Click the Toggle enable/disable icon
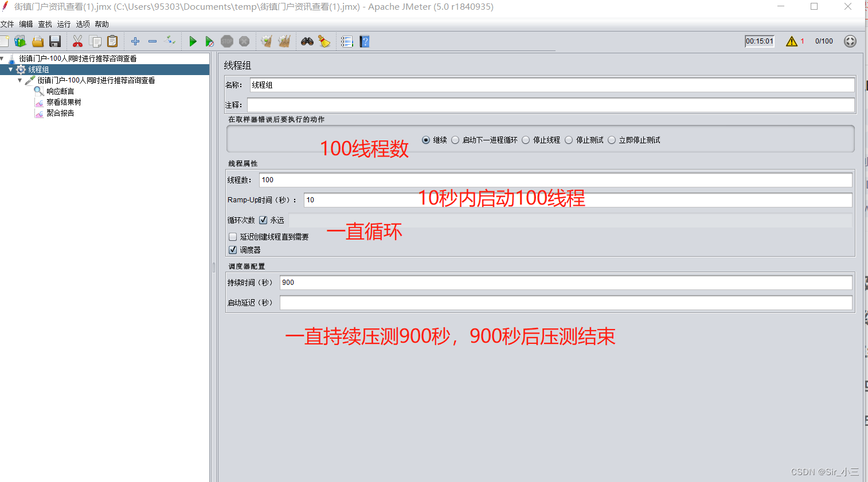Image resolution: width=868 pixels, height=482 pixels. click(x=170, y=41)
